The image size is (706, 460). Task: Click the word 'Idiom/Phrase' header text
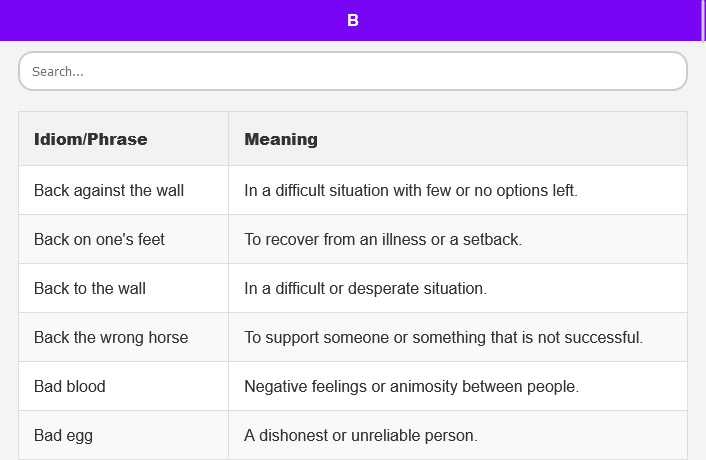[90, 139]
